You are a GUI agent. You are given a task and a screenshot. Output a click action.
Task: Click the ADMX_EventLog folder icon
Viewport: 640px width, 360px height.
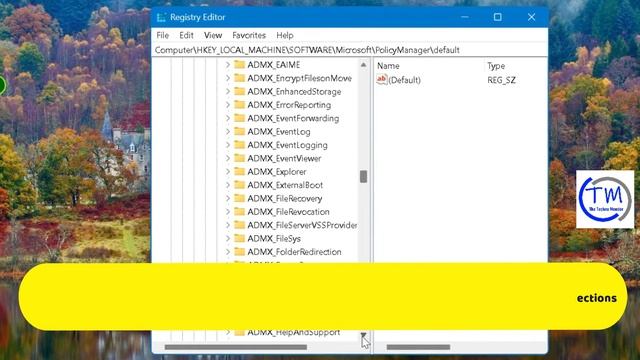point(240,131)
